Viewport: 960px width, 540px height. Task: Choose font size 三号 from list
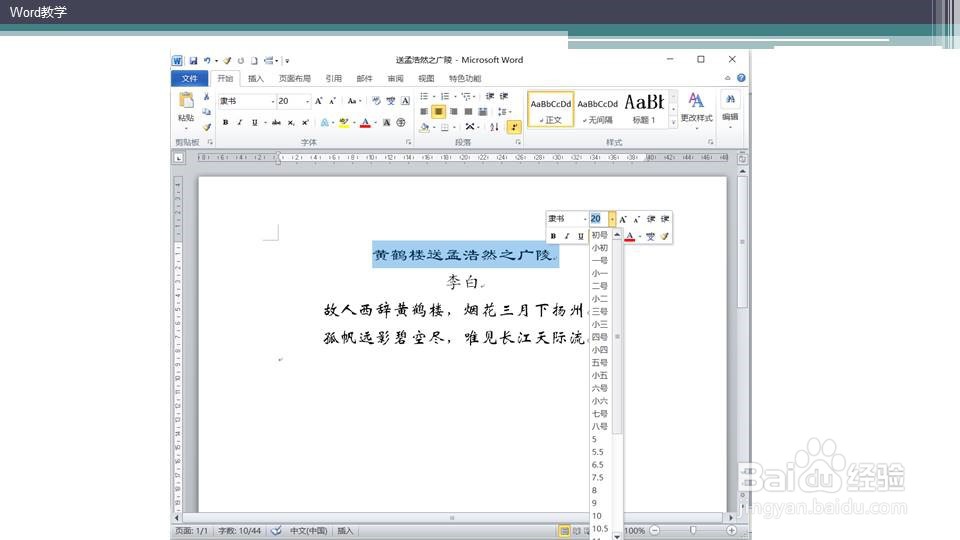click(600, 312)
